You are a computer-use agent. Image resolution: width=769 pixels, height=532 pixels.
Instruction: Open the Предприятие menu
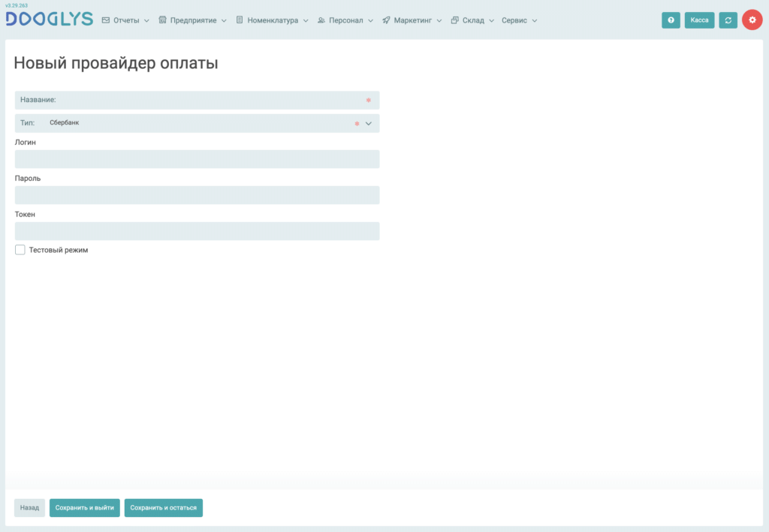tap(193, 20)
